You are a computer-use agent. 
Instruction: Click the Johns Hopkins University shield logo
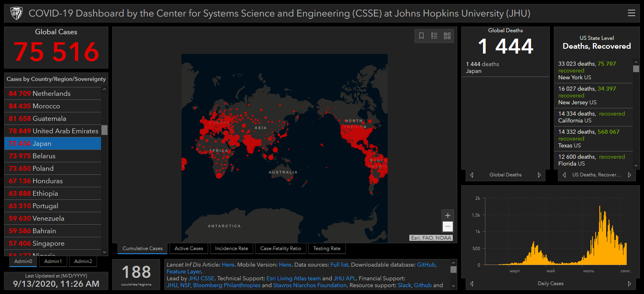[17, 13]
